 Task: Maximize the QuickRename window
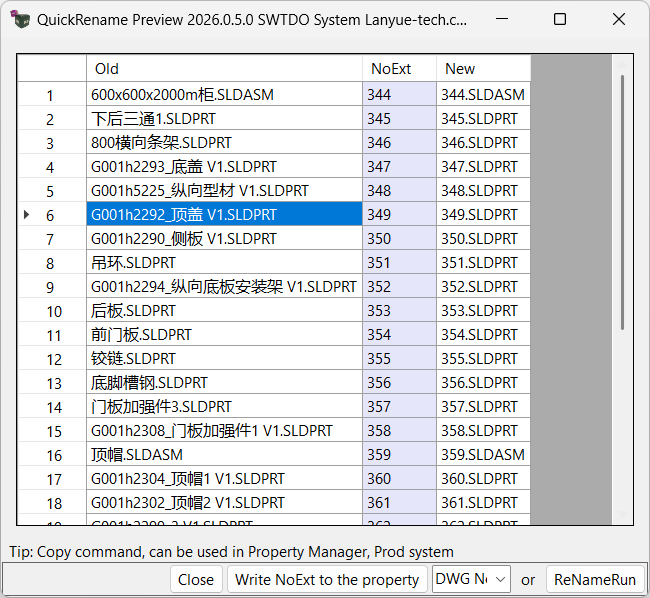point(560,20)
